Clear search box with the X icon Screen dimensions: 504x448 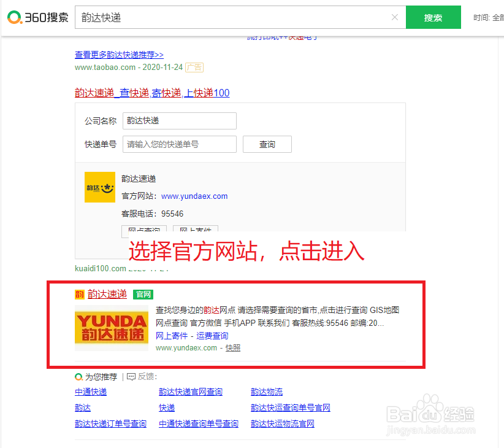point(395,17)
